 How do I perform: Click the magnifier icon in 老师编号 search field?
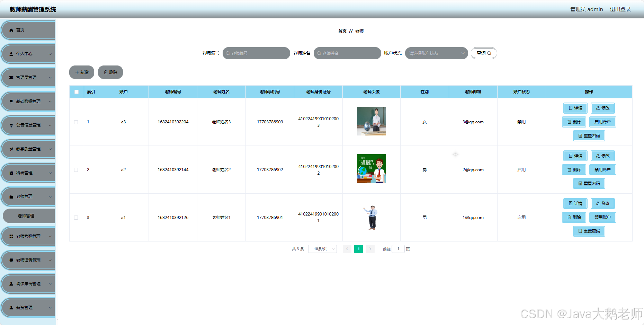228,53
